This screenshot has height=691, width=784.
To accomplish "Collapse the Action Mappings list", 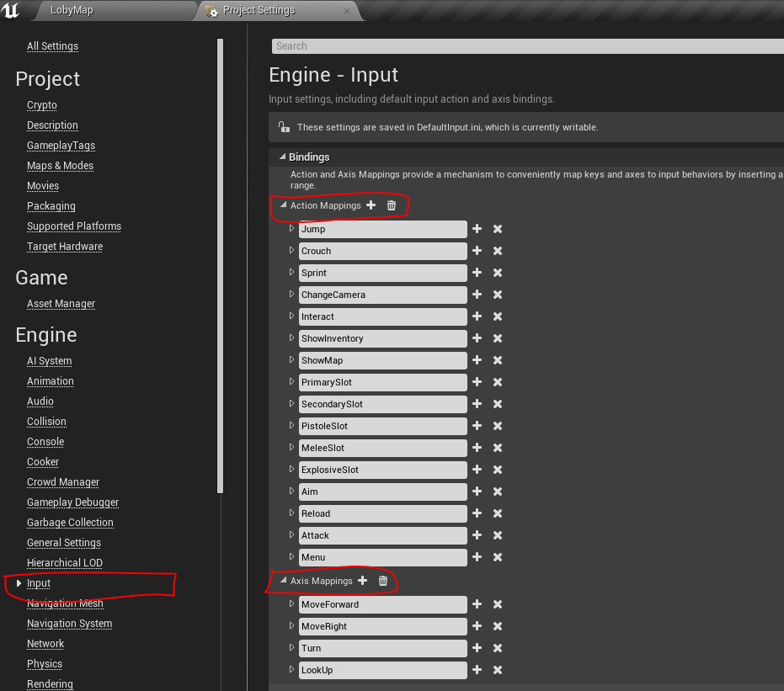I will tap(284, 205).
